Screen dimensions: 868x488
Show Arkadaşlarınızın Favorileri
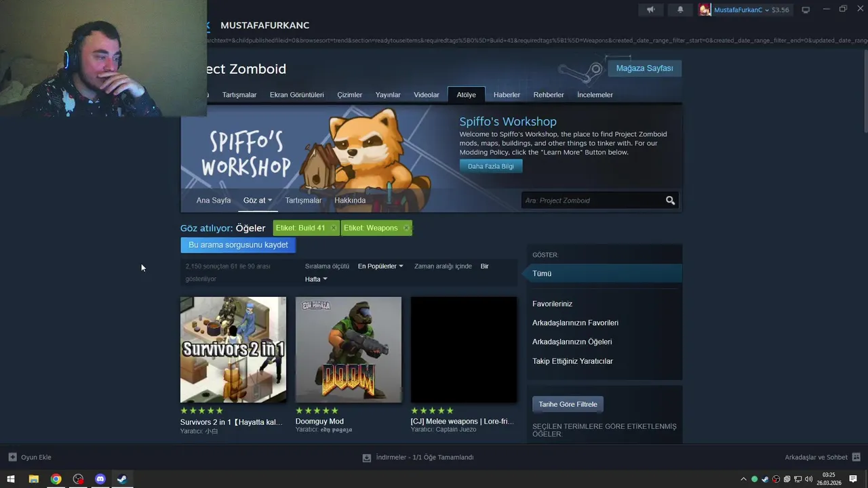coord(575,323)
